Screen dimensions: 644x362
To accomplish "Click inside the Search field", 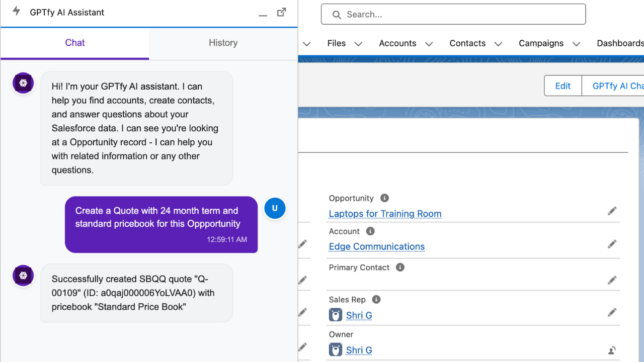I will pos(453,14).
